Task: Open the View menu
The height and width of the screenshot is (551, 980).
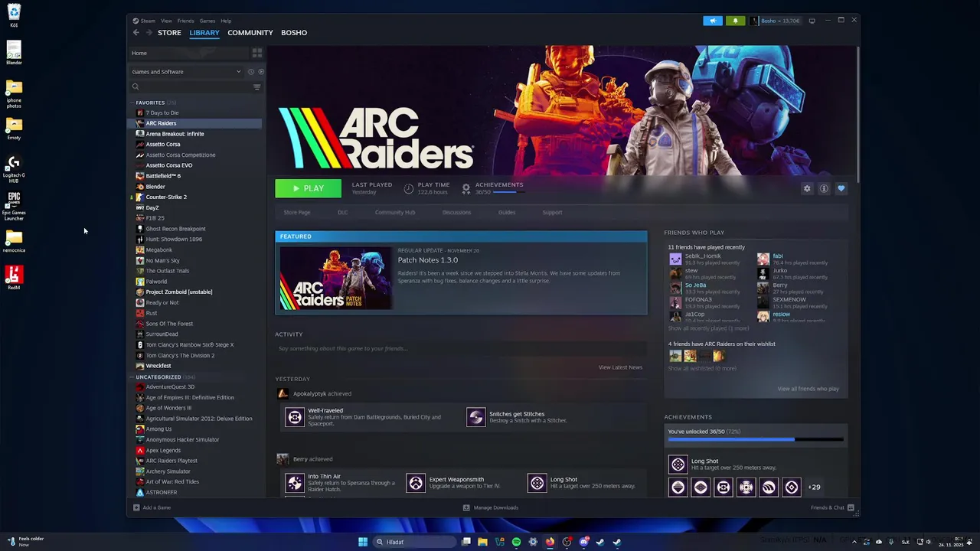Action: click(x=166, y=21)
